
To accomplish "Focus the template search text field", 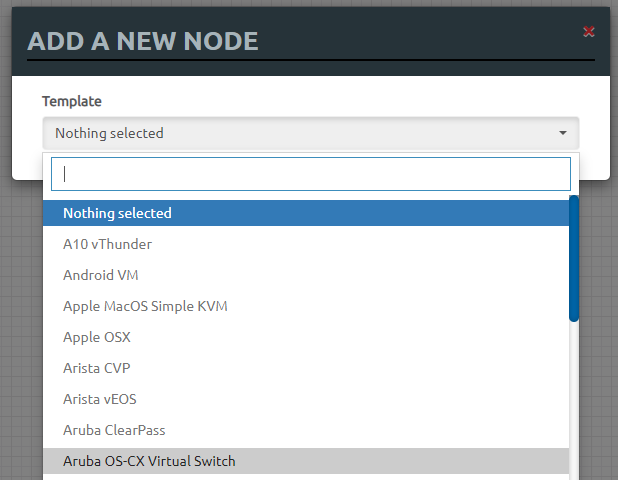I will click(x=310, y=174).
